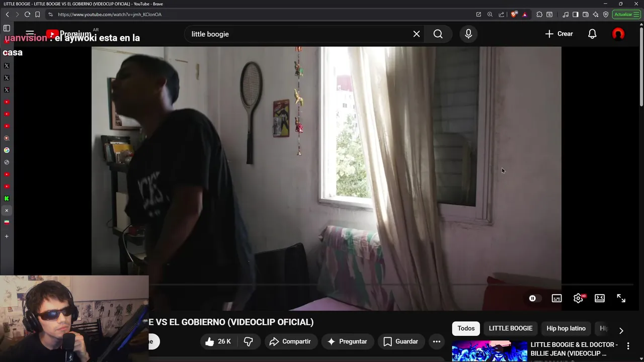
Task: Dislike the video
Action: pos(249,342)
